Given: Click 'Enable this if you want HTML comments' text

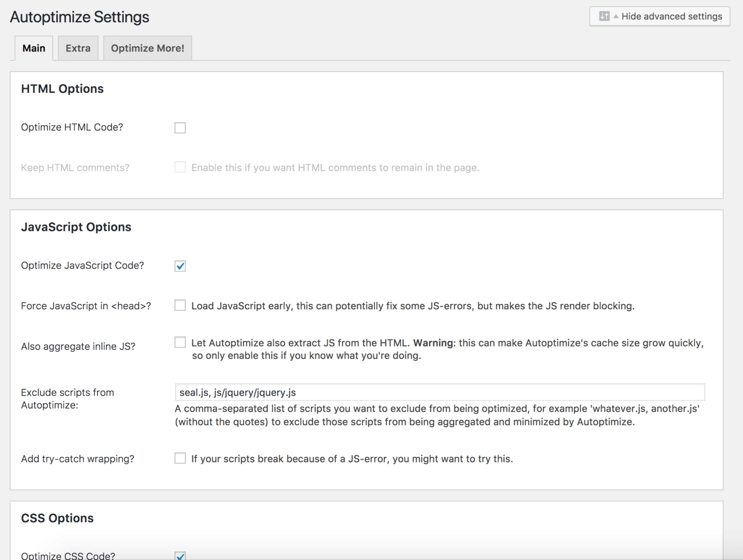Looking at the screenshot, I should click(335, 168).
